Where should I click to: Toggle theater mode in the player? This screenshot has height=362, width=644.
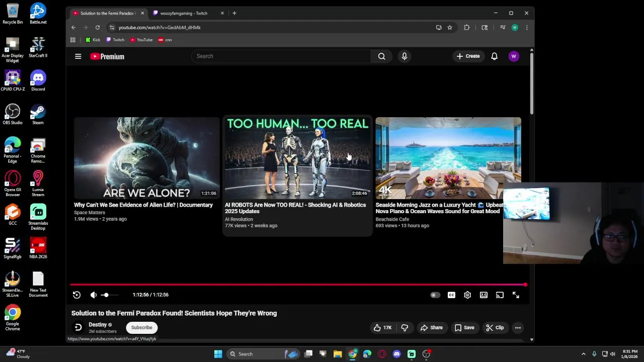484,295
